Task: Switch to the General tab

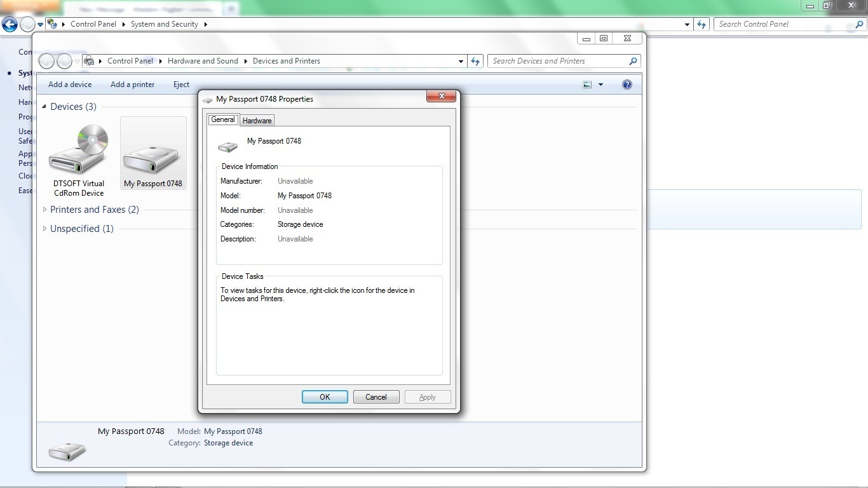Action: tap(223, 120)
